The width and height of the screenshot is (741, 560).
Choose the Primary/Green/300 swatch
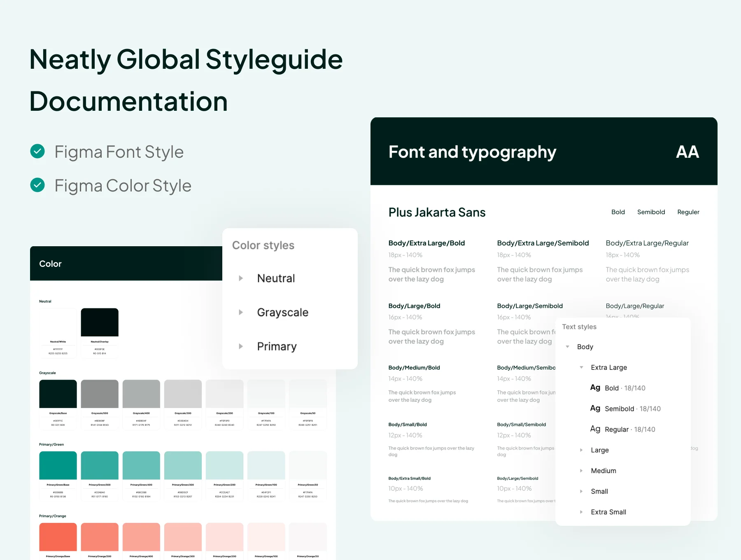tap(183, 465)
